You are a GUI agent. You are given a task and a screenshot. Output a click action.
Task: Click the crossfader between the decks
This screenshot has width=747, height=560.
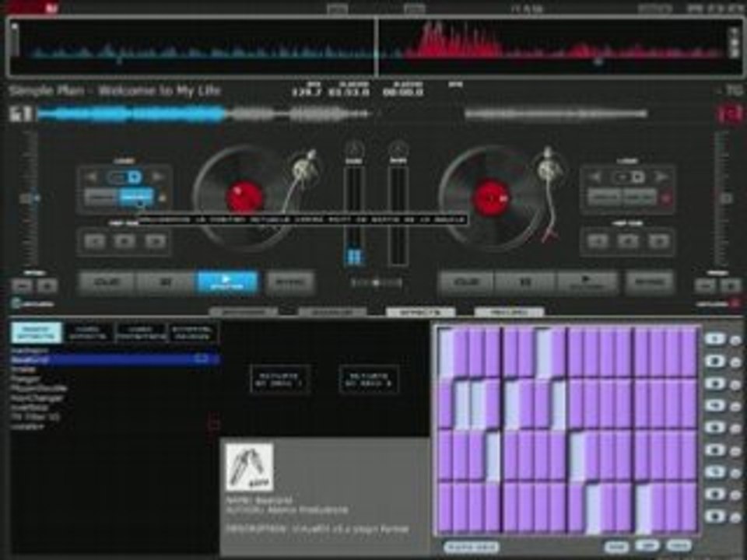376,283
